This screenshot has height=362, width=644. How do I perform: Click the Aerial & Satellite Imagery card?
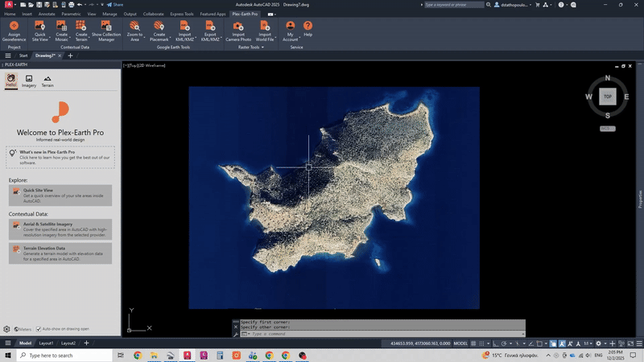tap(60, 229)
